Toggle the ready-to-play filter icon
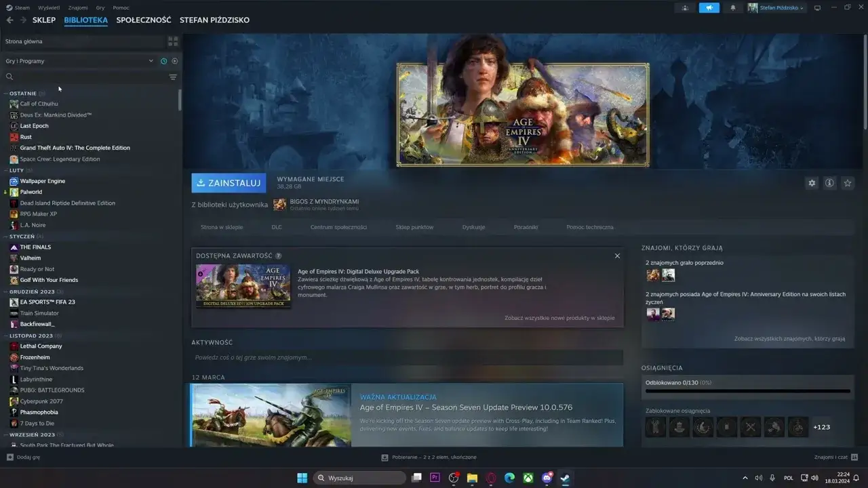 (174, 61)
